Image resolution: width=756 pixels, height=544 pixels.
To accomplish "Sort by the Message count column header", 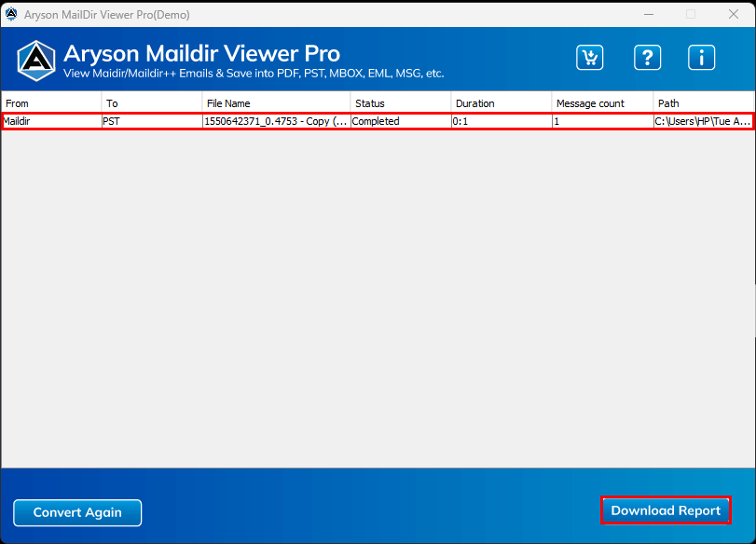I will (602, 103).
